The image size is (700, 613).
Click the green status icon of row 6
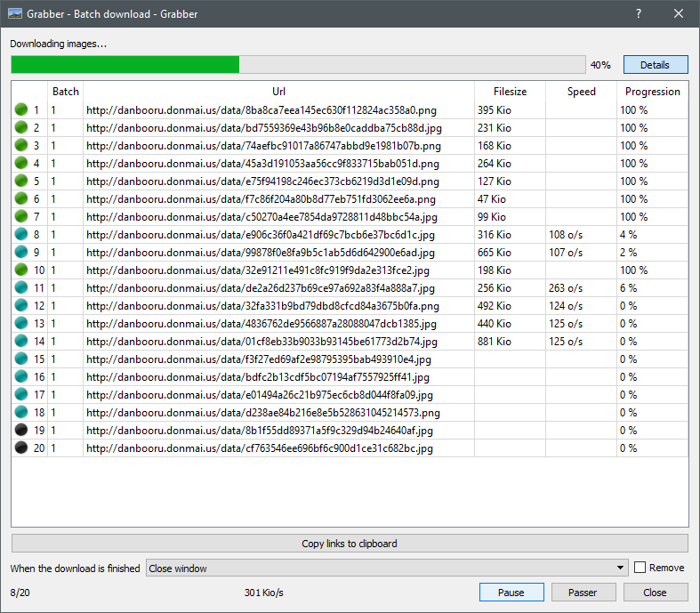[x=21, y=198]
